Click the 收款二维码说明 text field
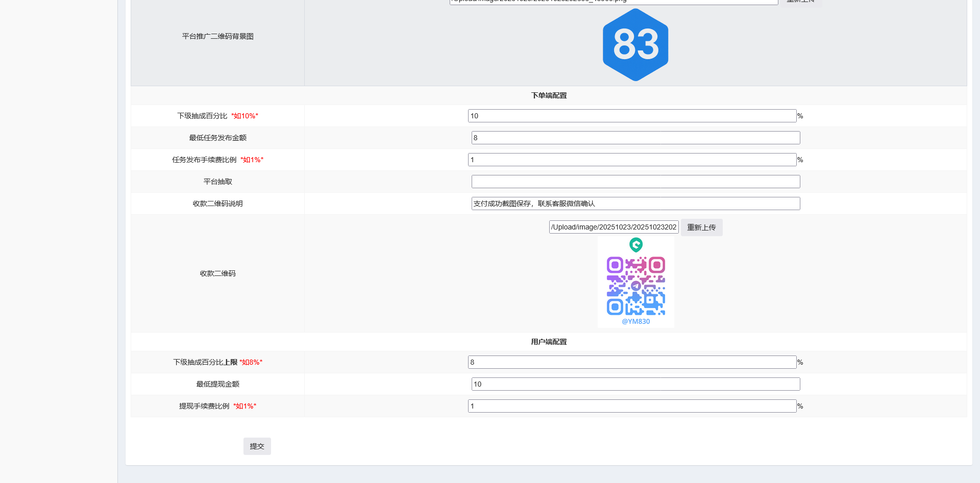The width and height of the screenshot is (980, 483). point(635,204)
